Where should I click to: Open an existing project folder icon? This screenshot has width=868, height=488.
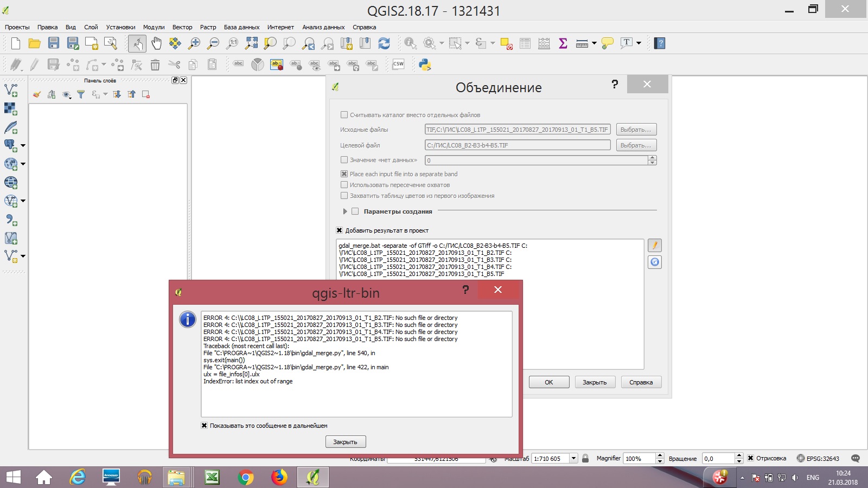tap(34, 43)
